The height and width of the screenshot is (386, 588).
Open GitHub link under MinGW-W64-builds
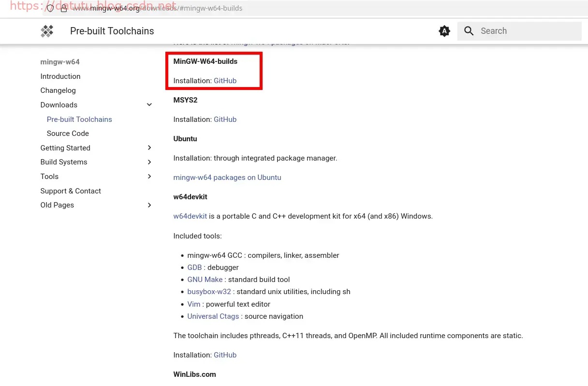pos(225,81)
